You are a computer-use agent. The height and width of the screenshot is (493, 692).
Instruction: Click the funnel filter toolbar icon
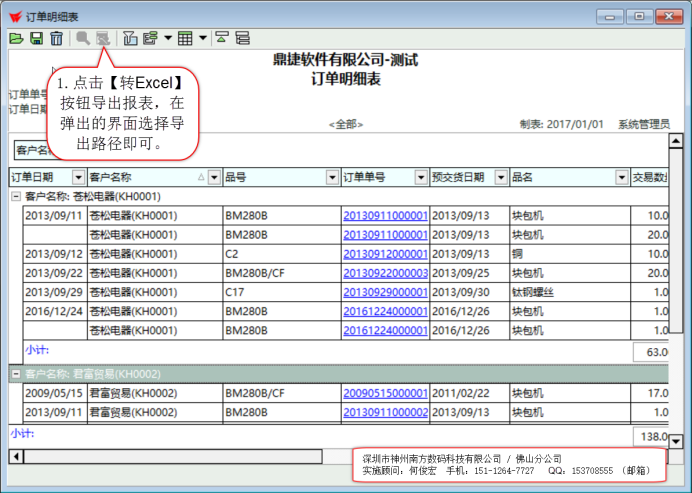coord(130,38)
